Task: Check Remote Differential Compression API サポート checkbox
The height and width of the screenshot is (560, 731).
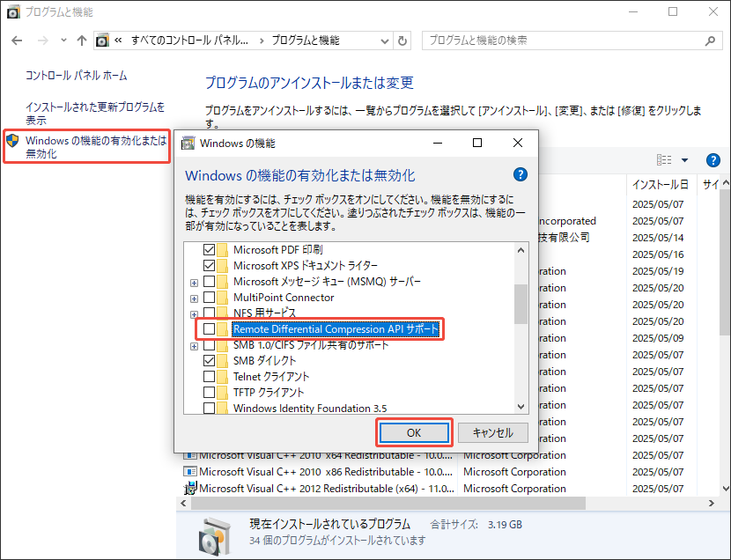Action: (x=209, y=329)
